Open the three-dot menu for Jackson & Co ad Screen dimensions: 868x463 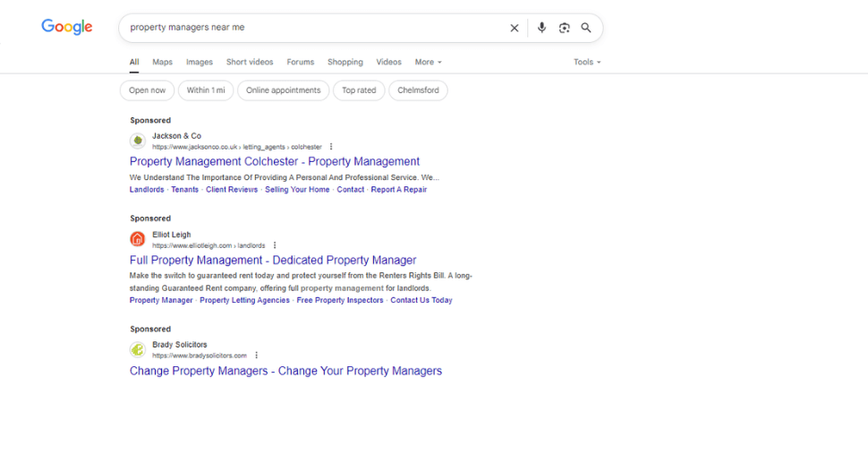tap(331, 147)
